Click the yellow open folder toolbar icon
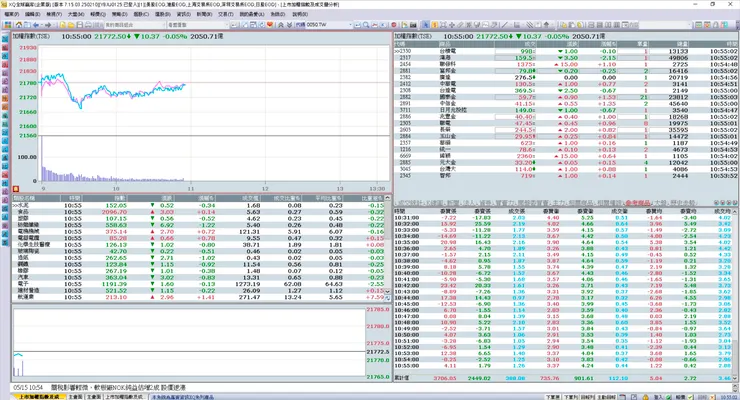Screen dimensions: 740x400 [71, 25]
